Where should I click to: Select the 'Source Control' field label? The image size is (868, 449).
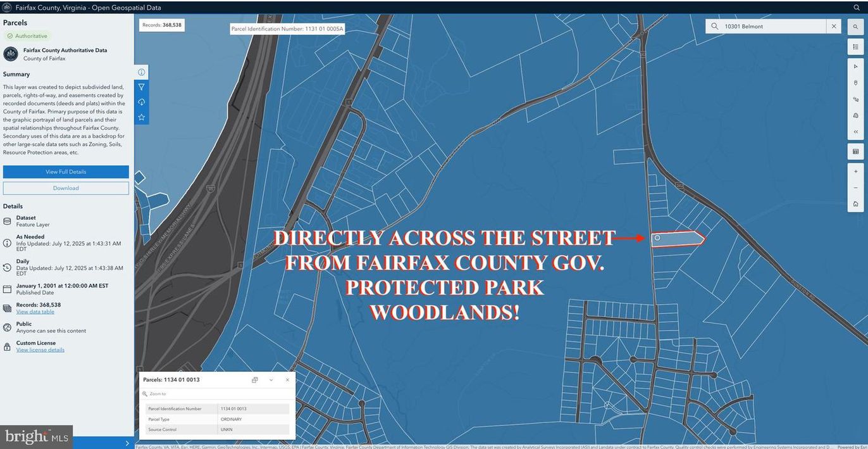click(x=162, y=430)
